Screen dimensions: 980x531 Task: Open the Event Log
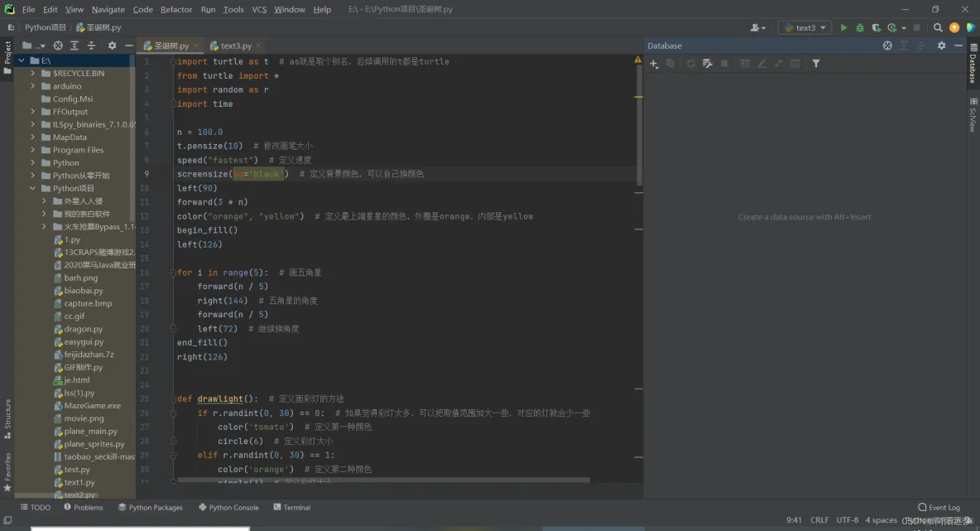(939, 507)
